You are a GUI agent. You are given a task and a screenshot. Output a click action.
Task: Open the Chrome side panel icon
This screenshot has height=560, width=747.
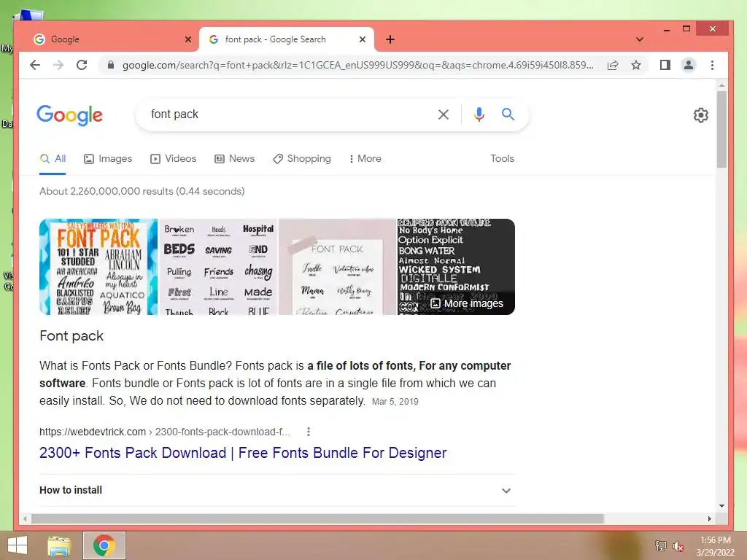tap(665, 65)
